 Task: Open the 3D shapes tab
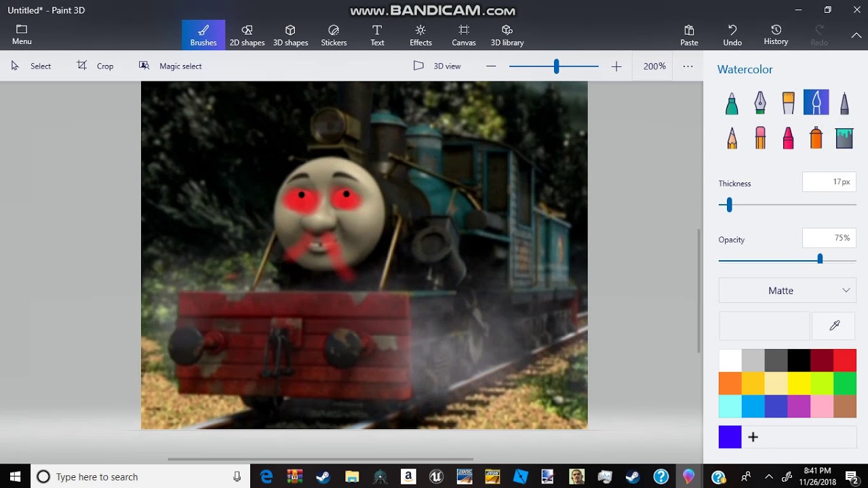click(290, 35)
